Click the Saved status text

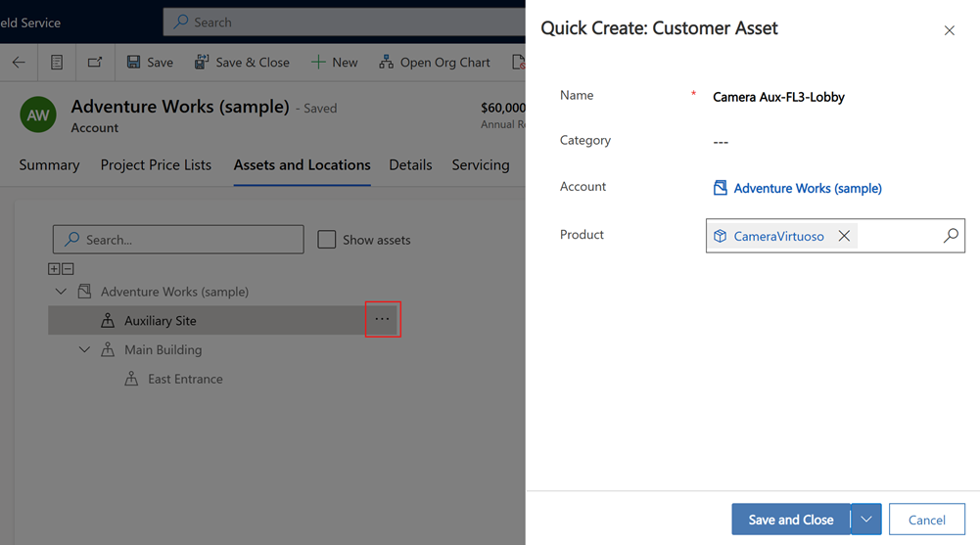(x=320, y=108)
